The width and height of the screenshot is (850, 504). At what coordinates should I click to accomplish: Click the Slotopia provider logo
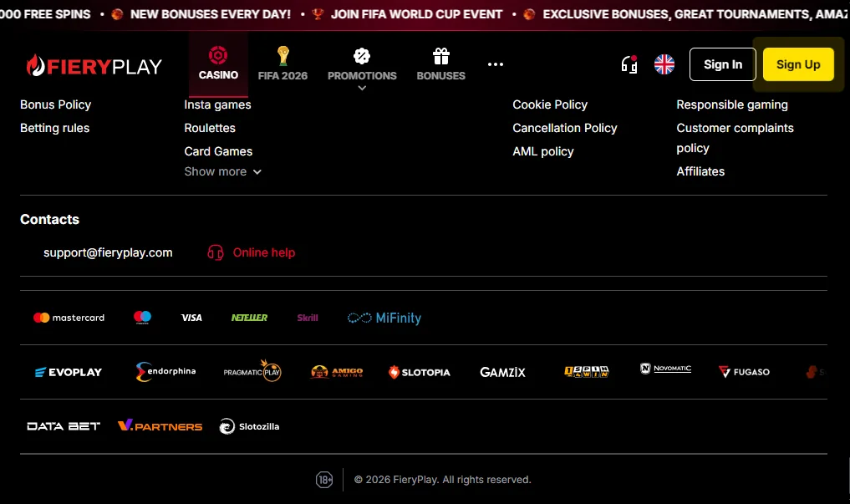(419, 372)
